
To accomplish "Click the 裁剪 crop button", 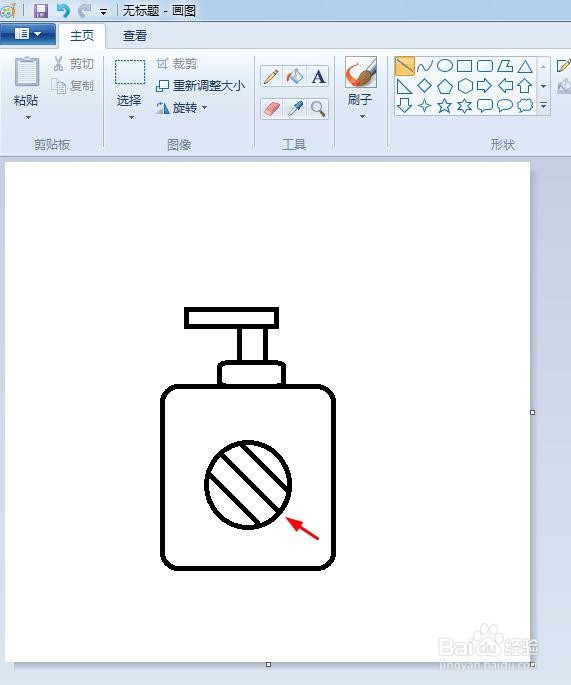I will point(177,64).
